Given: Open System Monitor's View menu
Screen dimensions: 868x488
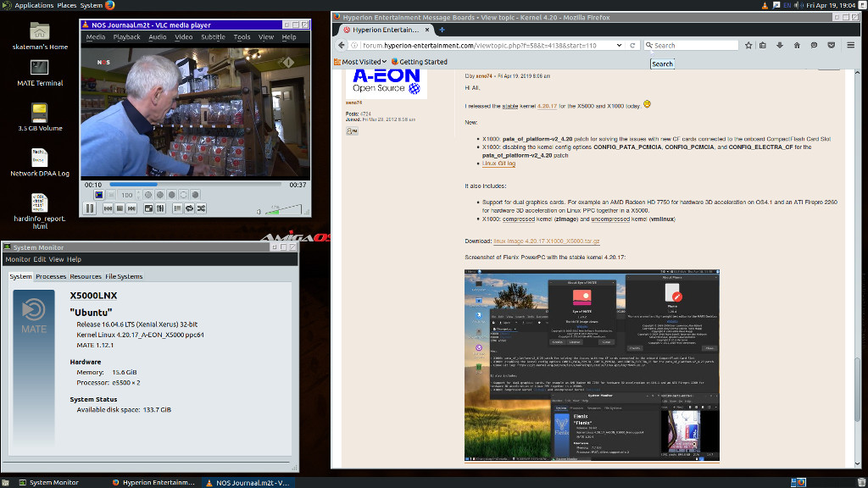Looking at the screenshot, I should pos(56,259).
